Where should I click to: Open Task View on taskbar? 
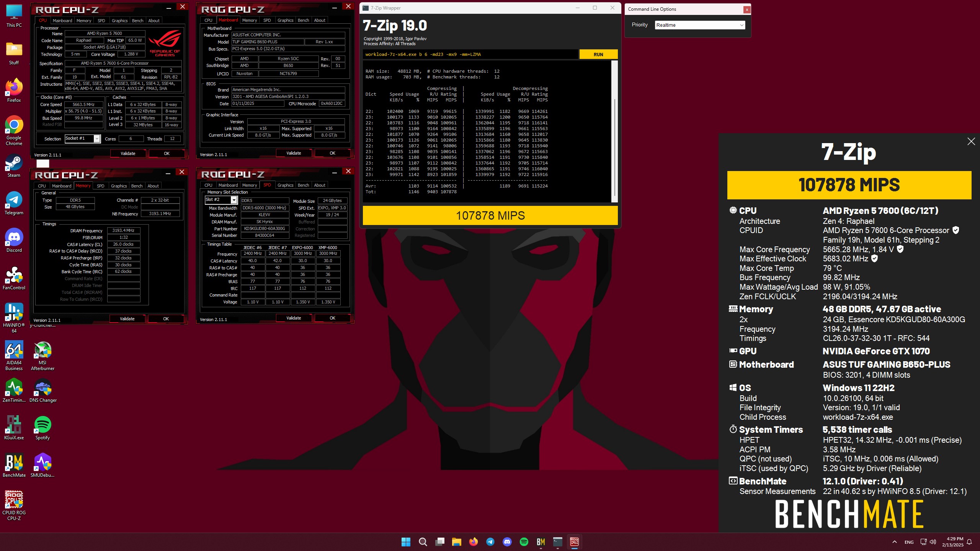coord(440,542)
